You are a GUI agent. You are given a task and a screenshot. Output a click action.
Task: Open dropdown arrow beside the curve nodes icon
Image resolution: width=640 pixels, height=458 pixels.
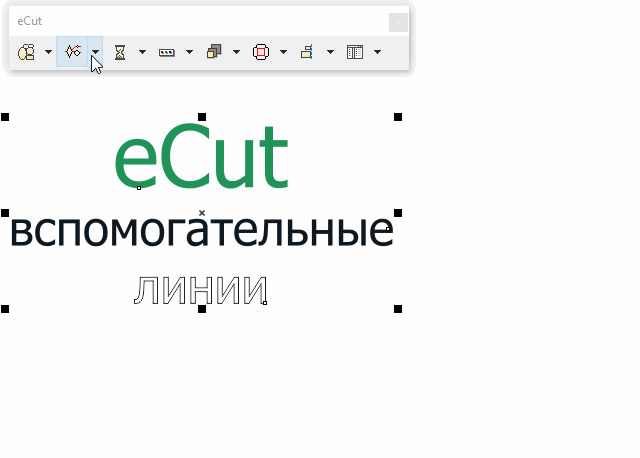click(95, 52)
